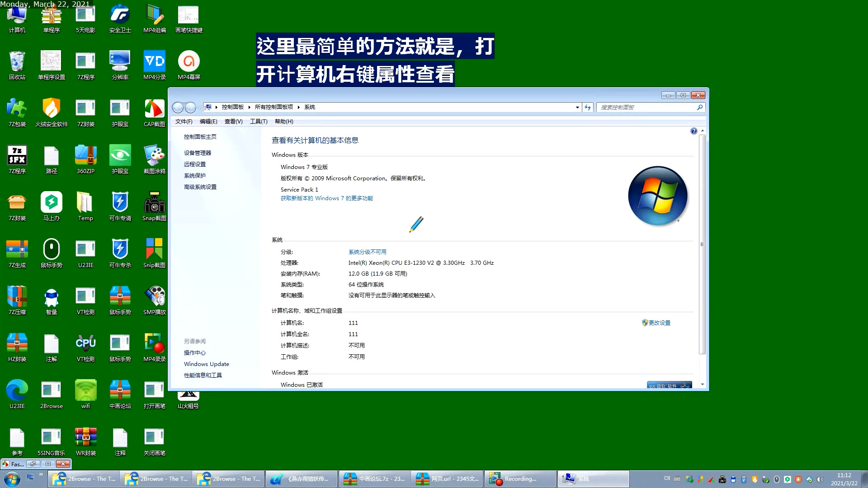Expand the address bar history dropdown
Image resolution: width=868 pixels, height=488 pixels.
577,108
